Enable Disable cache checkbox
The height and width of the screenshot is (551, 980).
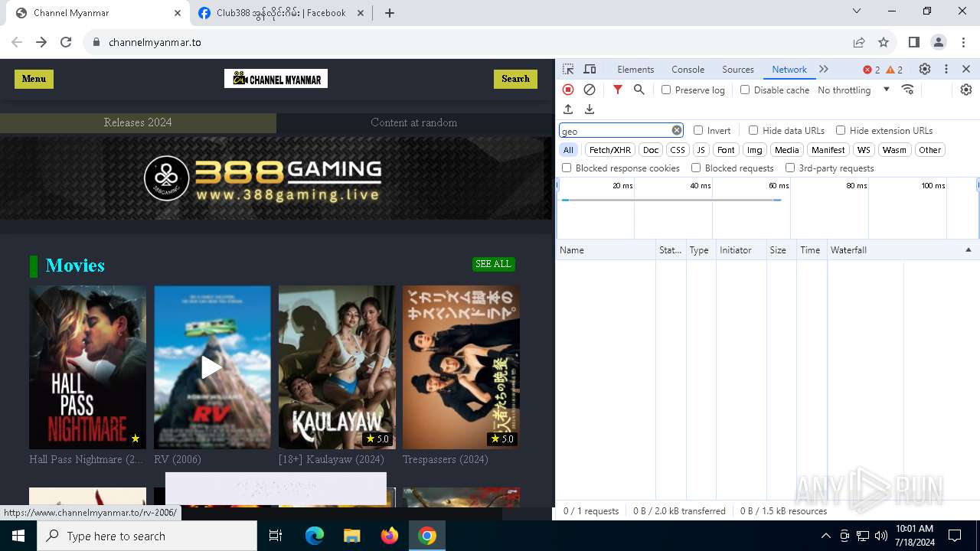pyautogui.click(x=745, y=90)
